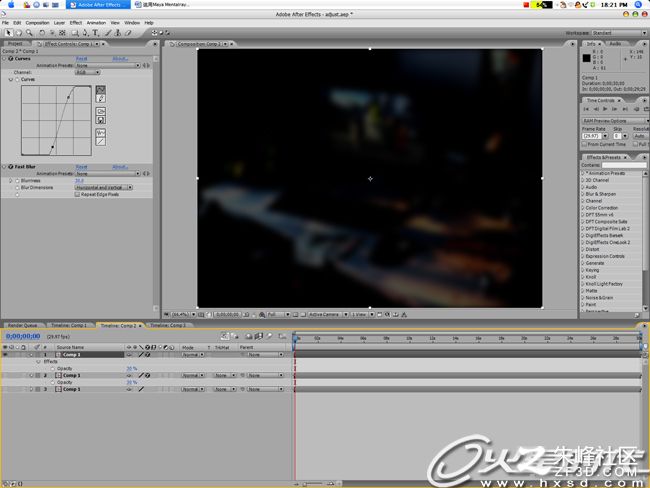
Task: Click the current time 0;00;00;00 in timeline
Action: tap(23, 336)
